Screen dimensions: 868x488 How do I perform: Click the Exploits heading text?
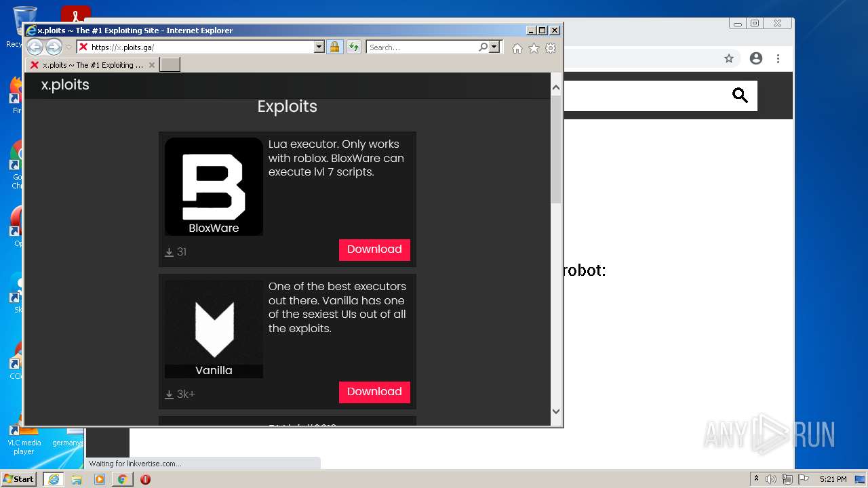(x=288, y=106)
